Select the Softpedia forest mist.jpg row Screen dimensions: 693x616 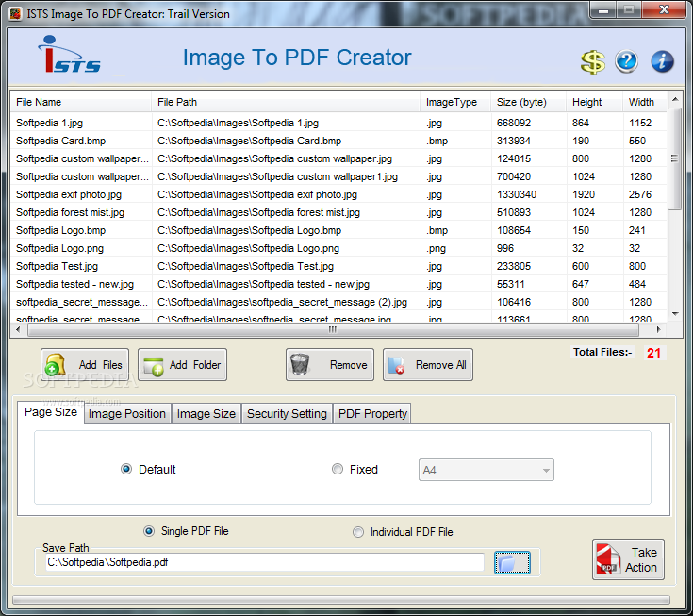(338, 212)
